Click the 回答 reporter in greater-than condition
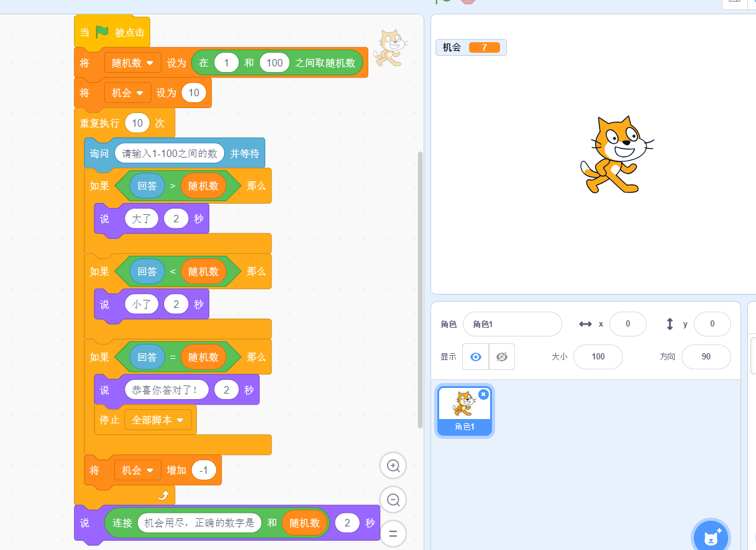The image size is (756, 550). pos(147,186)
